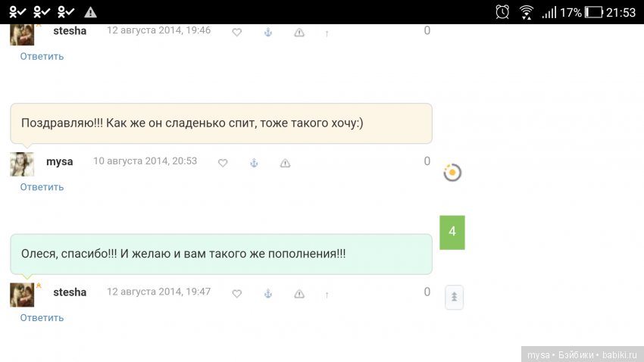The image size is (644, 362).
Task: Reply to stesha's 19:47 comment via "Ответить"
Action: (42, 318)
